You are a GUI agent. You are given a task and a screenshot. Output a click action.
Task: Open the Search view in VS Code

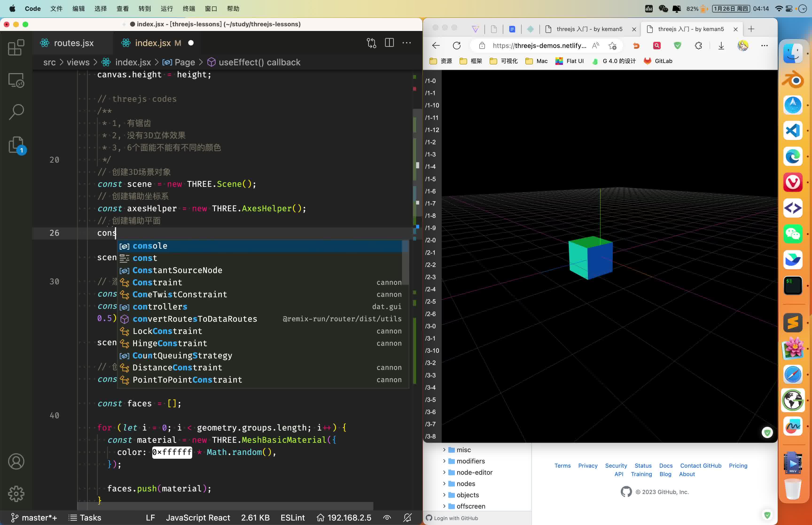tap(16, 111)
